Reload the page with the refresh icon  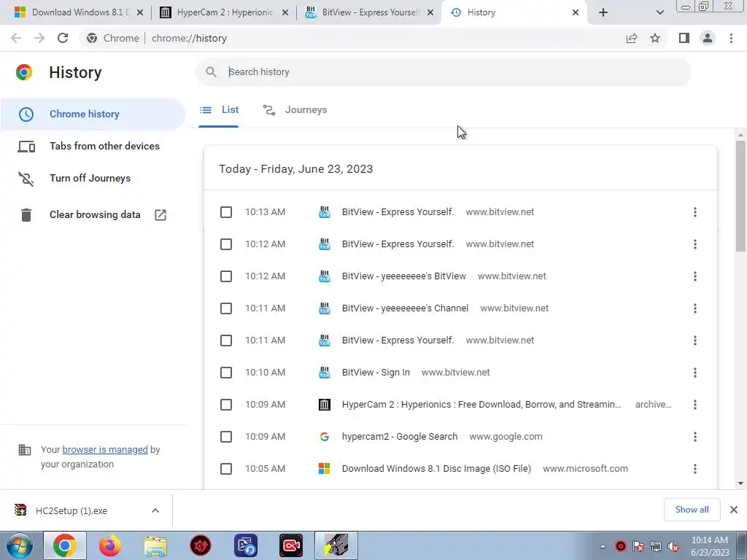[63, 38]
